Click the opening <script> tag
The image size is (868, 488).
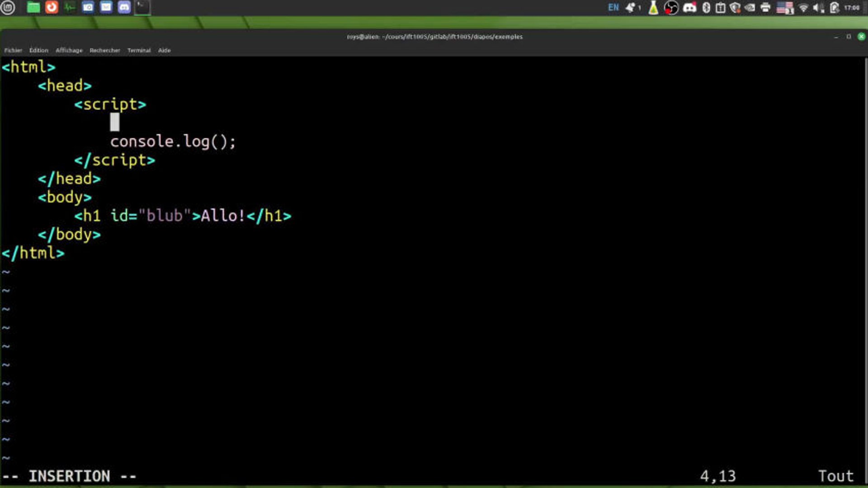(x=110, y=104)
